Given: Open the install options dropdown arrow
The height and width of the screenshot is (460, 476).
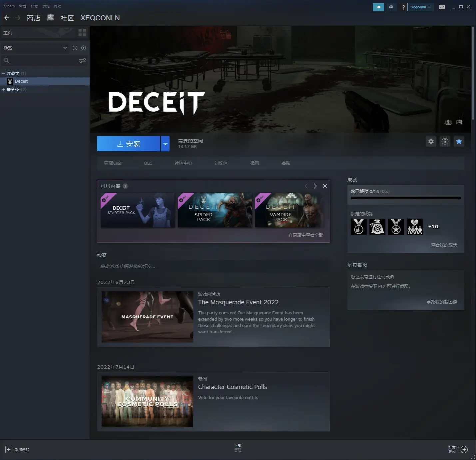Looking at the screenshot, I should pyautogui.click(x=165, y=144).
